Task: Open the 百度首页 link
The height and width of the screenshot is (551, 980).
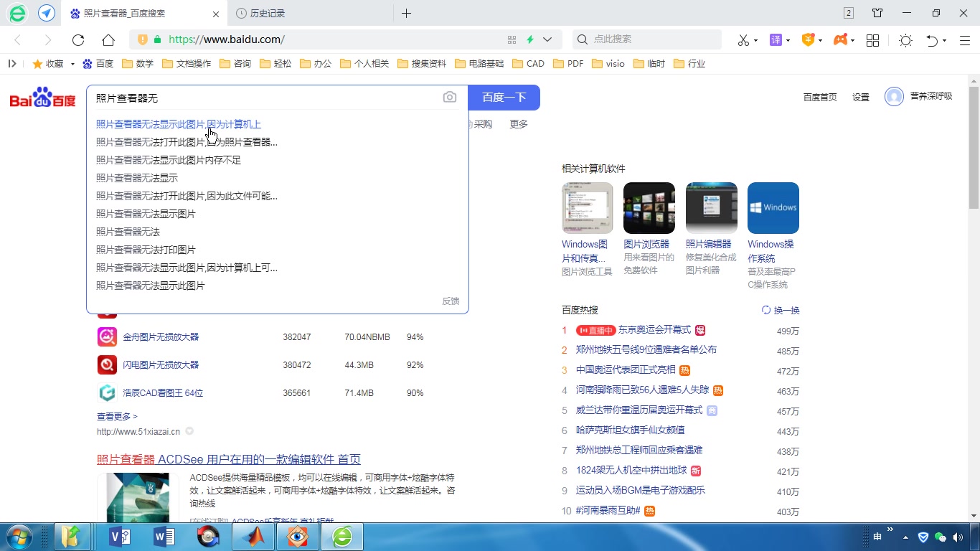Action: click(x=820, y=97)
